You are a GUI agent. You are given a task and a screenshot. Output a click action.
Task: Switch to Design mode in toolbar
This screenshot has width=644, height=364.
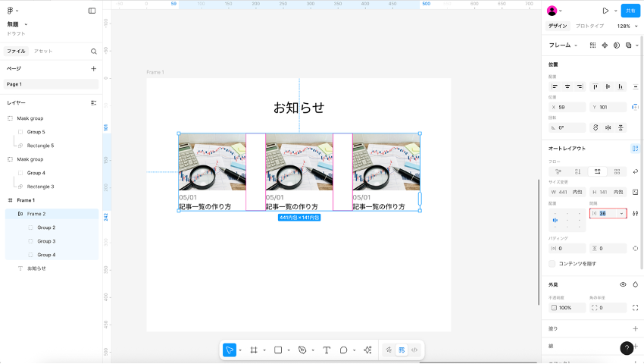(402, 350)
